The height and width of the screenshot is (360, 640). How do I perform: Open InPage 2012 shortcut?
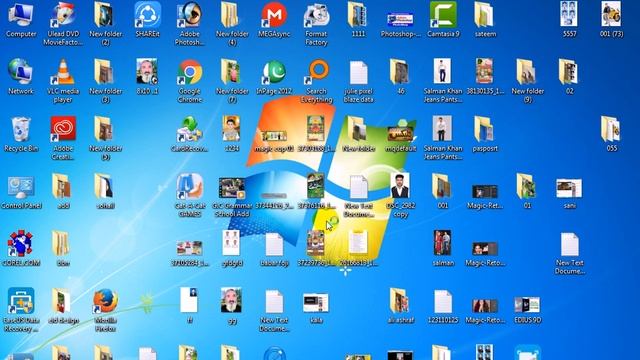point(274,78)
